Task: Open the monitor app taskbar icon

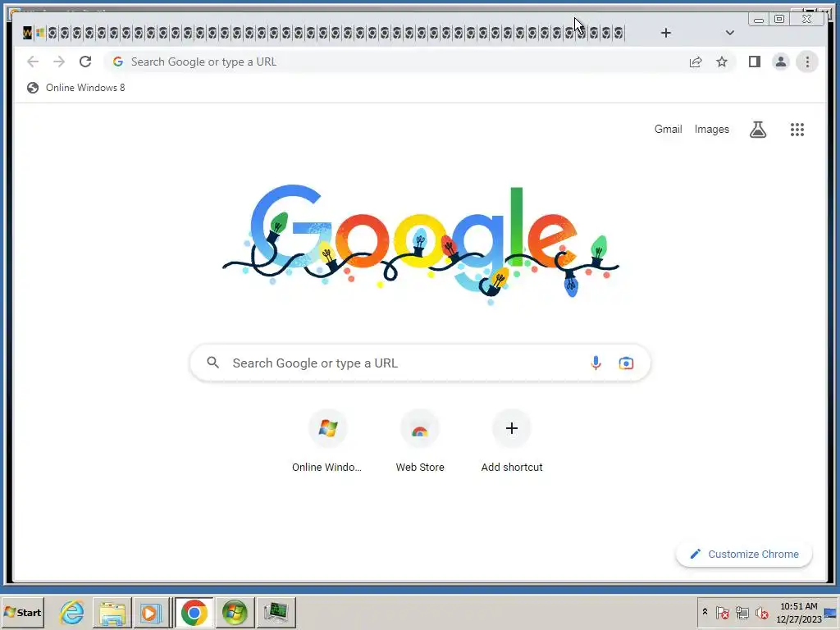Action: [x=276, y=612]
